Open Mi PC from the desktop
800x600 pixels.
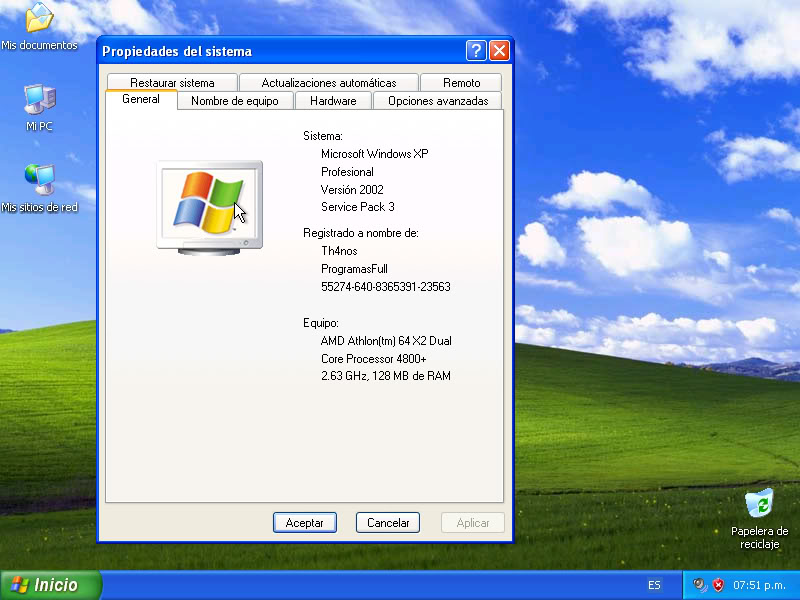coord(38,100)
